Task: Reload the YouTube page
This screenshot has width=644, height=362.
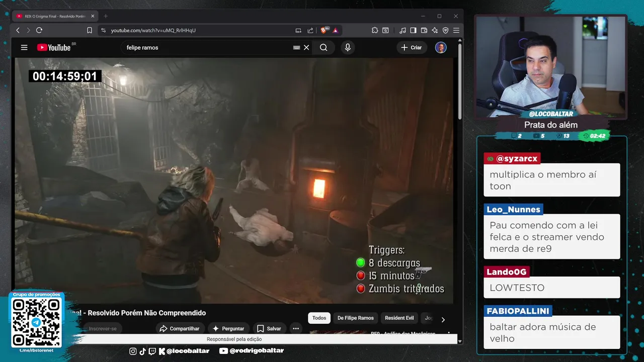Action: coord(39,30)
